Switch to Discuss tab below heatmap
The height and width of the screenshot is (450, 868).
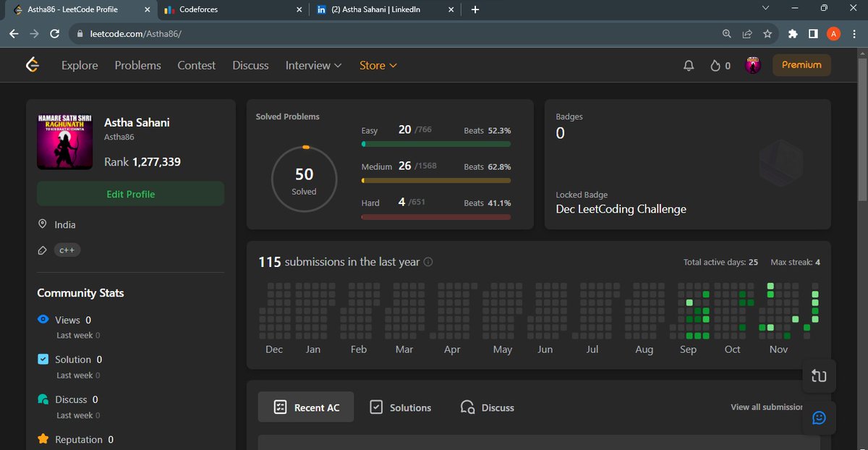pos(488,407)
